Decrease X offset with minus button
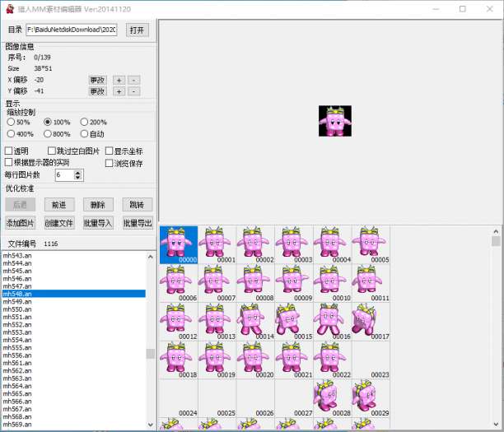504x432 pixels. [x=133, y=80]
